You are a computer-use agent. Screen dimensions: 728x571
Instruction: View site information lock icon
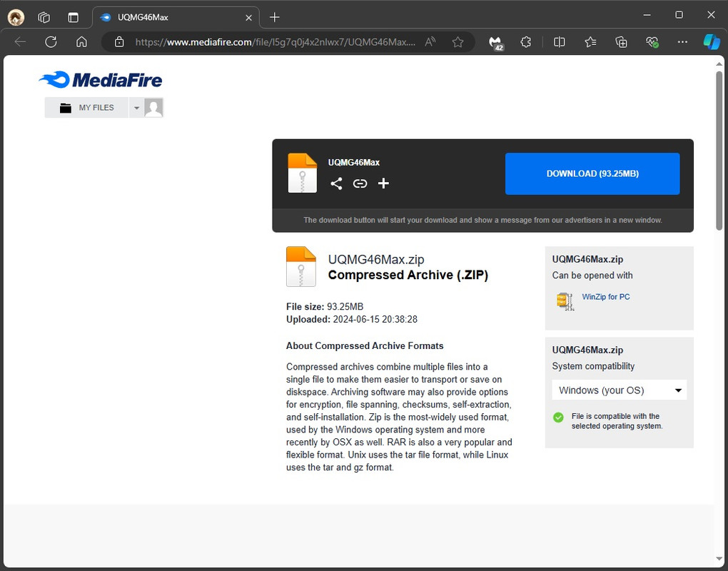point(119,42)
